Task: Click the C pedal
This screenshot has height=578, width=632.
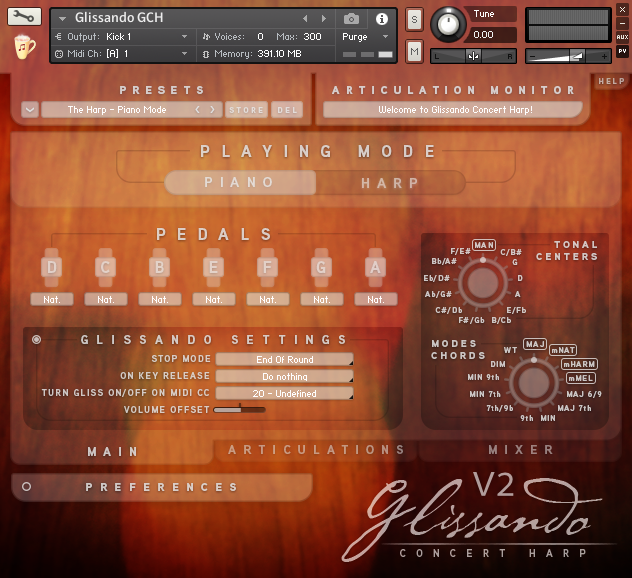Action: pyautogui.click(x=106, y=267)
